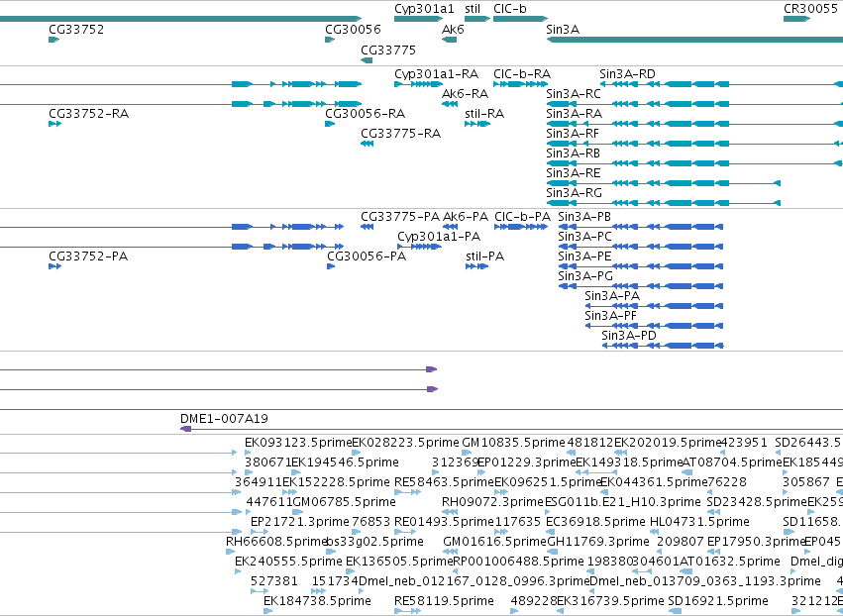
Task: Select the Sin3A-RA transcript label
Action: pyautogui.click(x=574, y=114)
